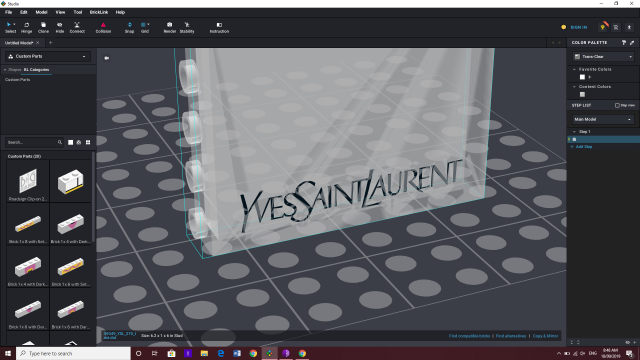Click Find compatible bricks link

click(x=469, y=336)
